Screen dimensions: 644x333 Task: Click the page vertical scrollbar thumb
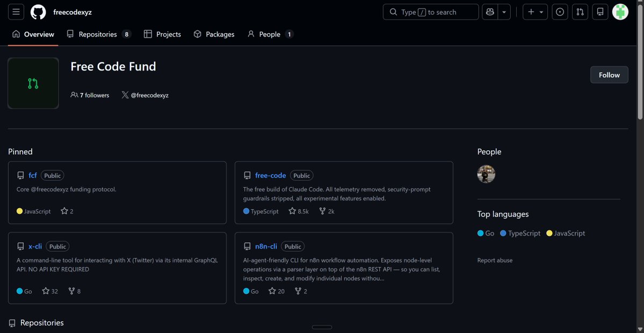pos(640,62)
